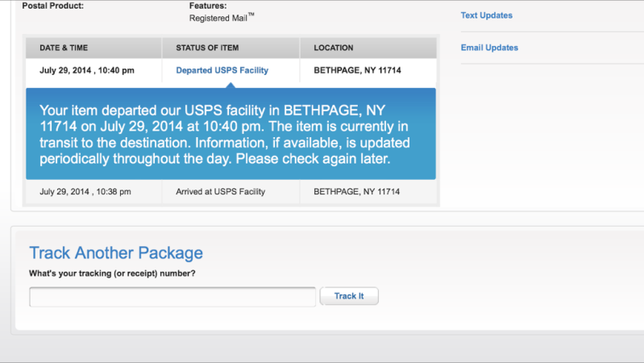This screenshot has width=644, height=363.
Task: Click the tracking number question label
Action: [112, 273]
